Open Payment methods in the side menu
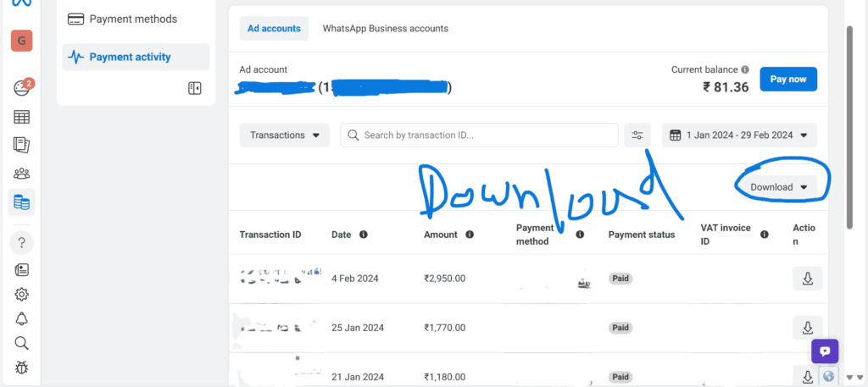The width and height of the screenshot is (868, 387). pyautogui.click(x=133, y=19)
